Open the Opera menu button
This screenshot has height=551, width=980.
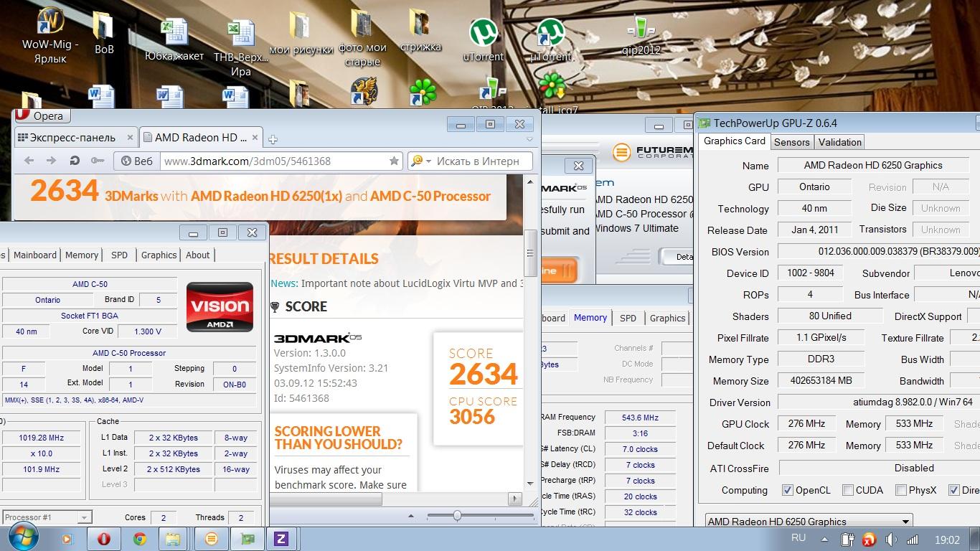(x=42, y=116)
